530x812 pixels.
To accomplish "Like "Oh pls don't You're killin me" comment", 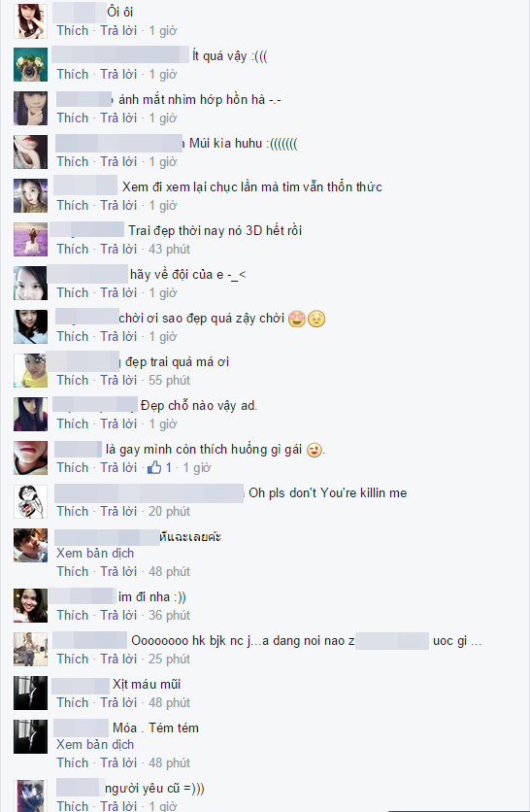I will click(73, 511).
